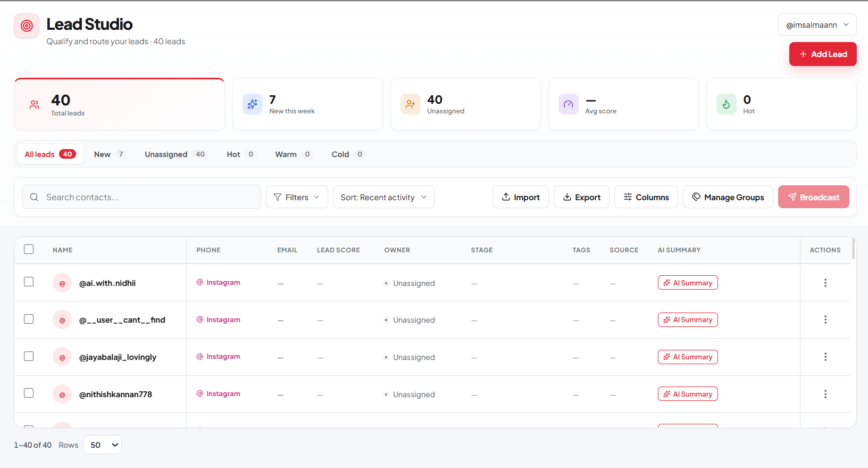Select the Unassigned filter tab
The image size is (868, 468).
pos(176,154)
